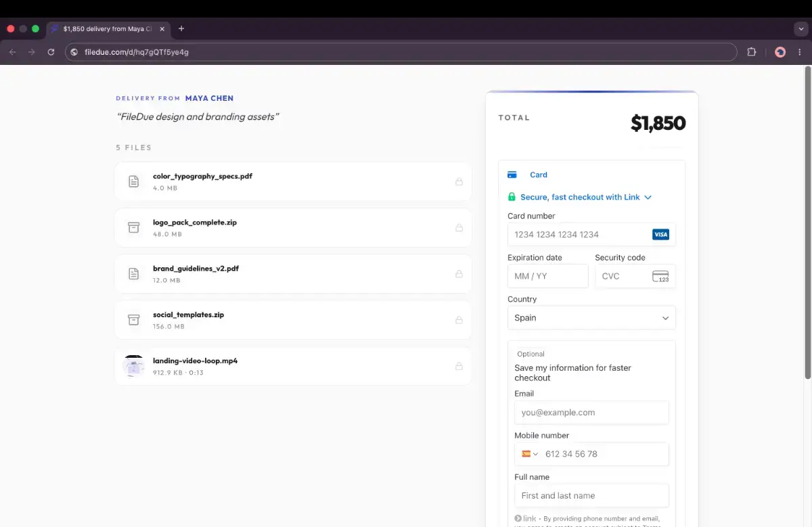Open the tab search dropdown arrow
The width and height of the screenshot is (812, 527).
(x=801, y=28)
